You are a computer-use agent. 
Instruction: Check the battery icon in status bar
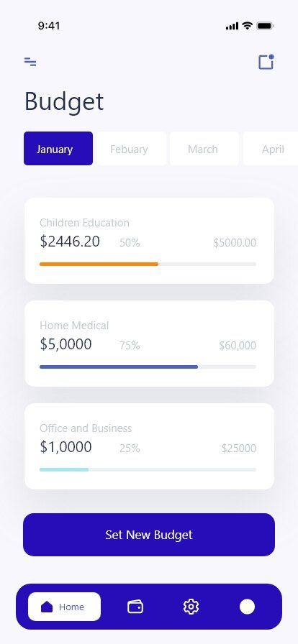(265, 26)
